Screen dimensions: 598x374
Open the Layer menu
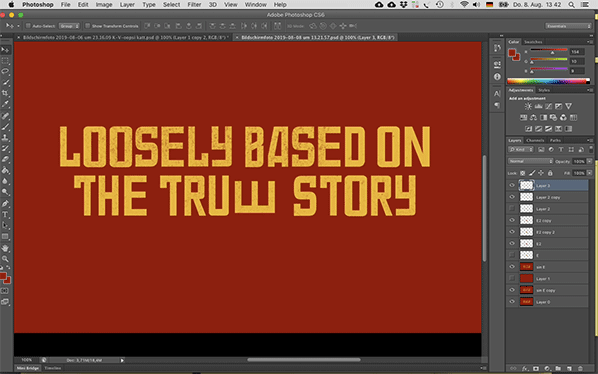127,5
